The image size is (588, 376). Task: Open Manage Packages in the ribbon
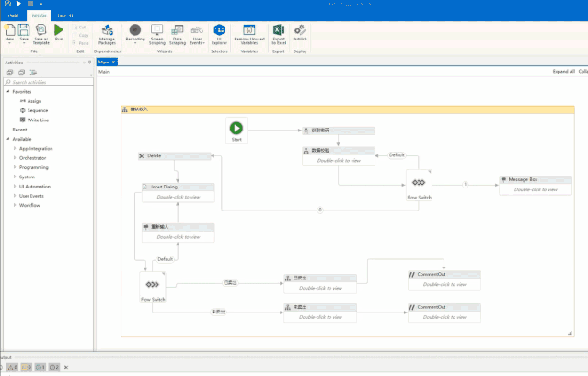tap(107, 34)
